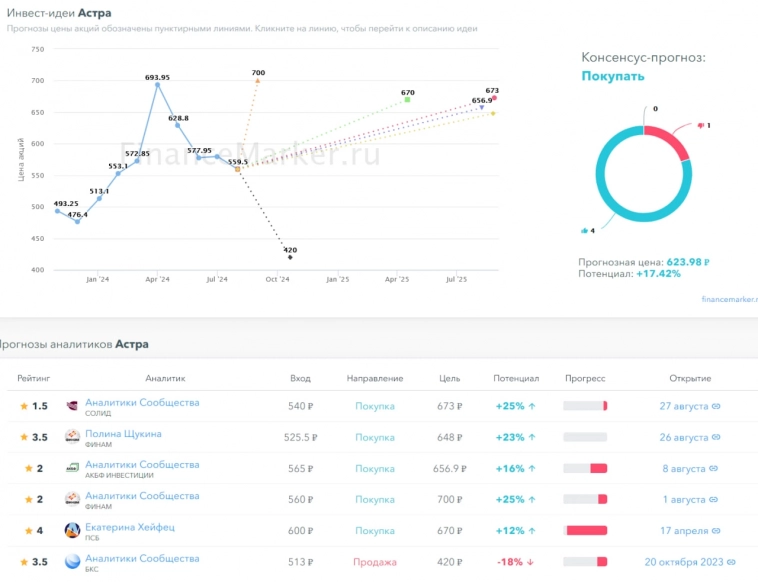The width and height of the screenshot is (758, 582).
Task: Click the AKBF Investments logo icon
Action: coord(72,468)
